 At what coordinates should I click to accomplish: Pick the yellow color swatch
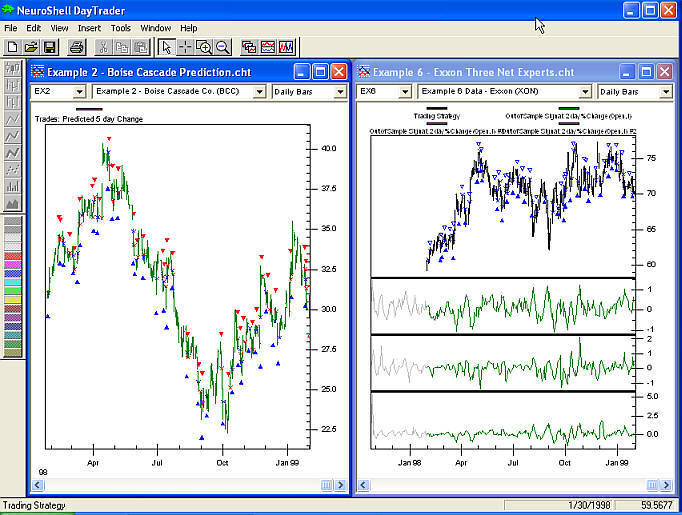click(13, 300)
